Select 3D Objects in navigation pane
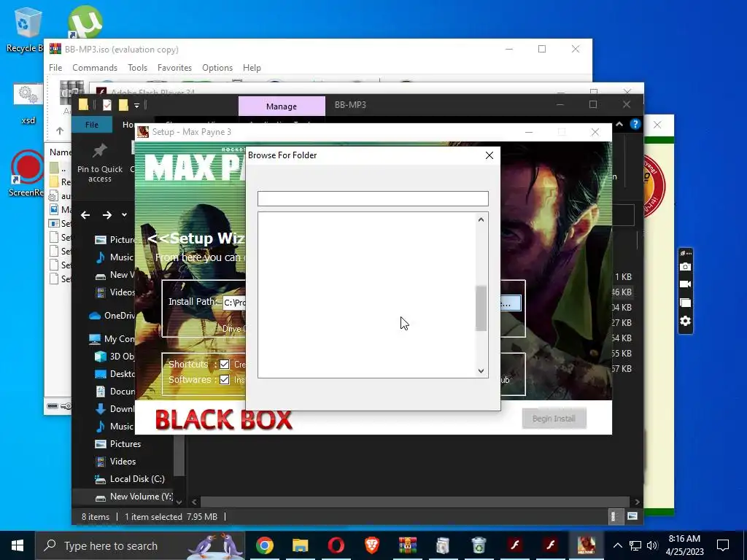The image size is (747, 560). point(115,356)
